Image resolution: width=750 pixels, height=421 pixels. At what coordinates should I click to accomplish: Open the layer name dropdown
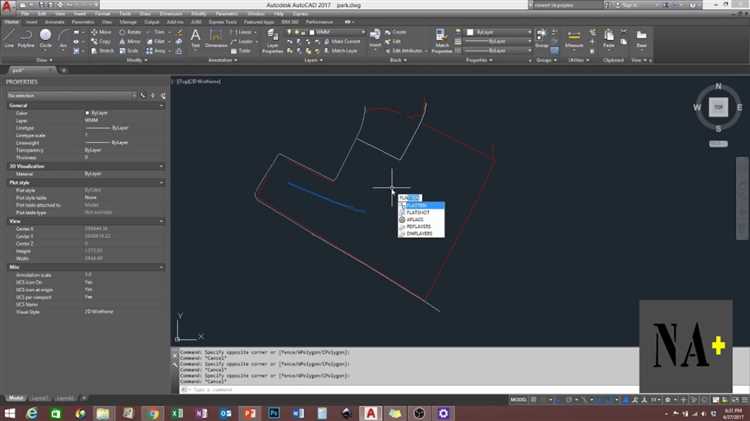(337, 32)
